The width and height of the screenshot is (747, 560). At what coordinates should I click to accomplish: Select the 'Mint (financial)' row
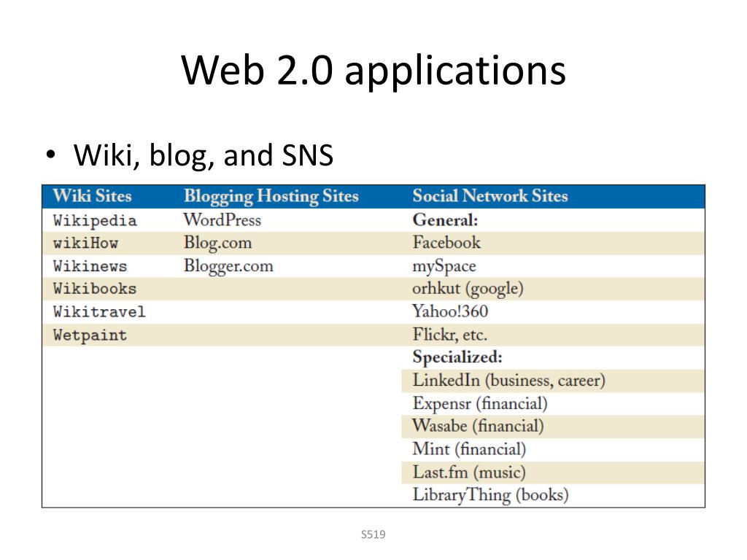469,449
